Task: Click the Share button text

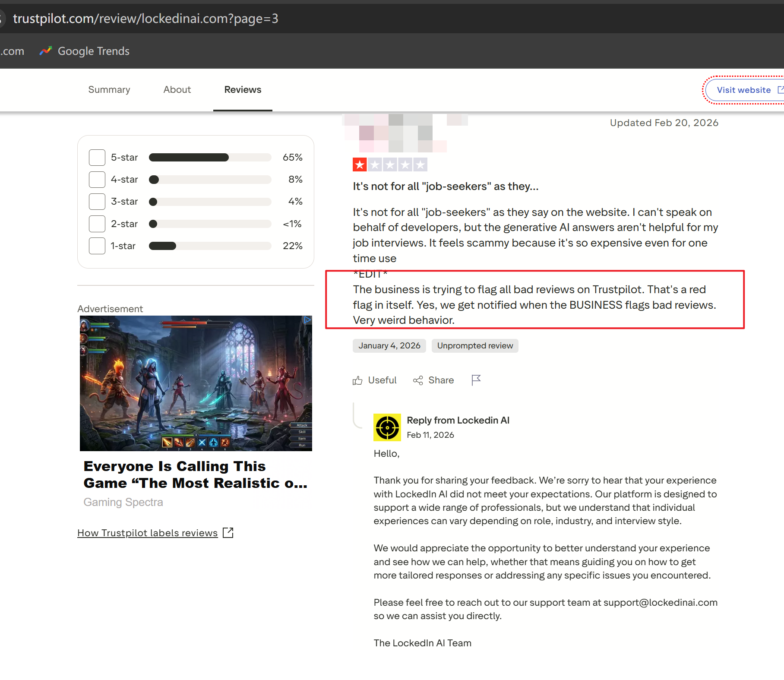Action: tap(441, 380)
